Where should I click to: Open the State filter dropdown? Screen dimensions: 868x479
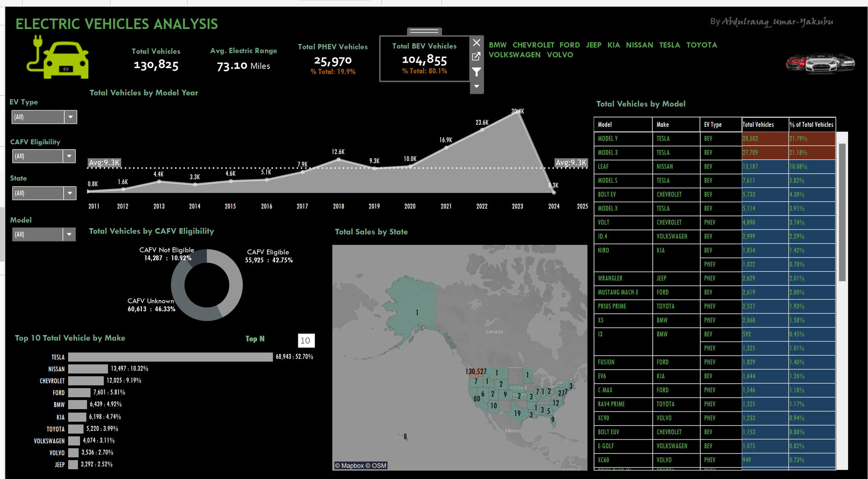69,193
